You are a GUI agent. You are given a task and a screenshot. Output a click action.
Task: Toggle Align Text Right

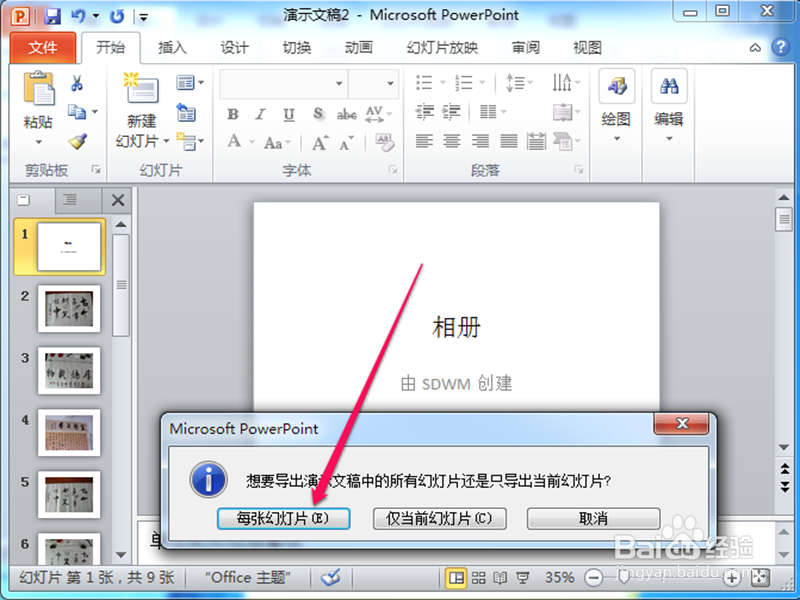click(480, 141)
